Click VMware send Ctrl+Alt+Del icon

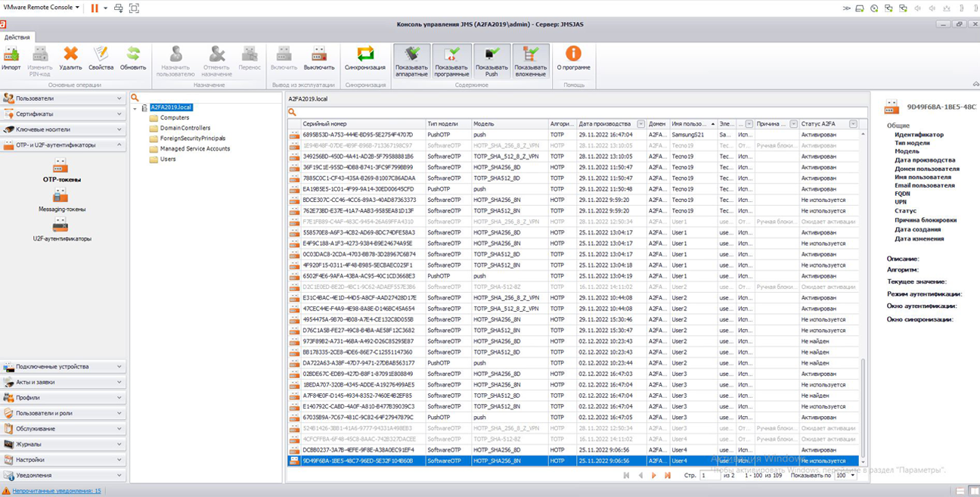119,8
